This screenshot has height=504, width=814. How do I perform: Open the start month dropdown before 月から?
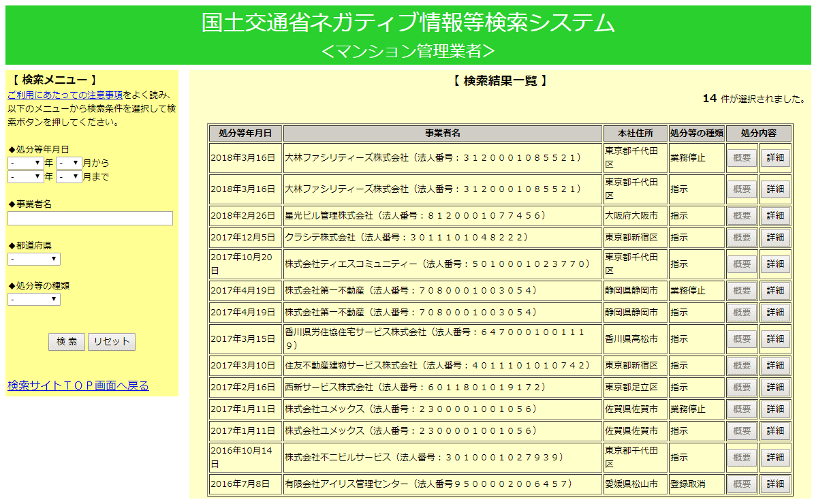coord(69,163)
